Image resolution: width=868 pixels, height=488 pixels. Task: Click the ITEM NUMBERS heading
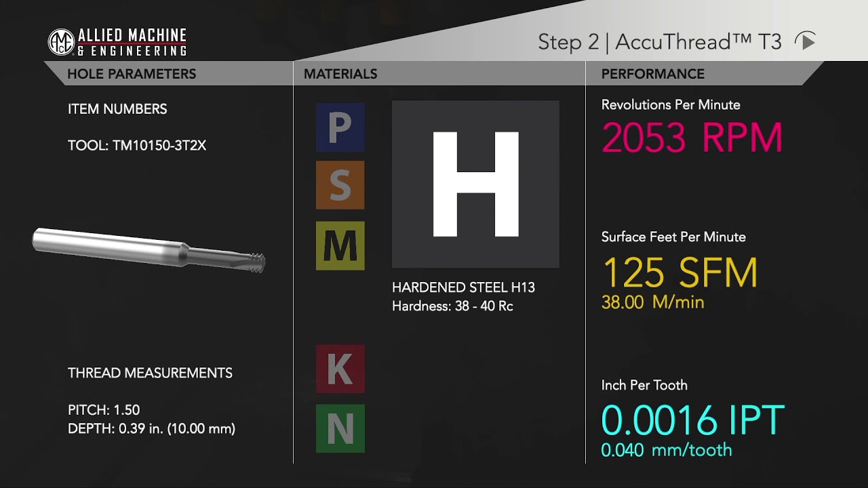point(117,109)
